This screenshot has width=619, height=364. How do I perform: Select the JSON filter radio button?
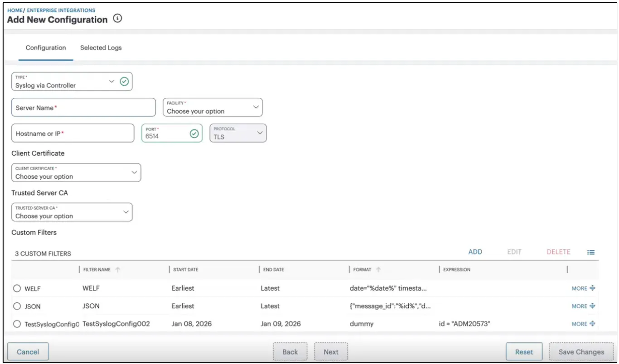17,306
